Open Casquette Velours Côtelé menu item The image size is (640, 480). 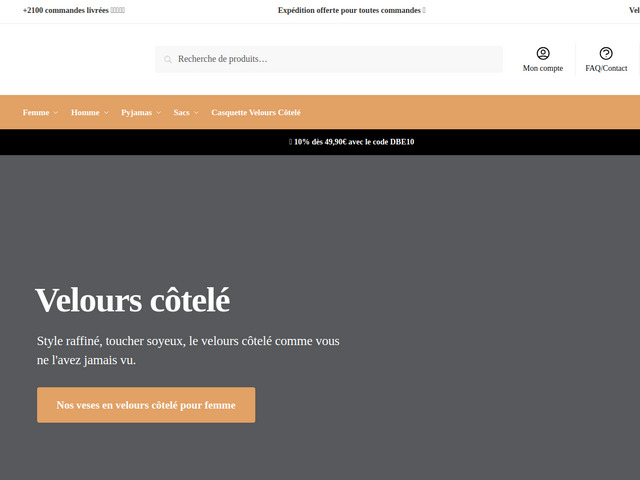pyautogui.click(x=256, y=113)
